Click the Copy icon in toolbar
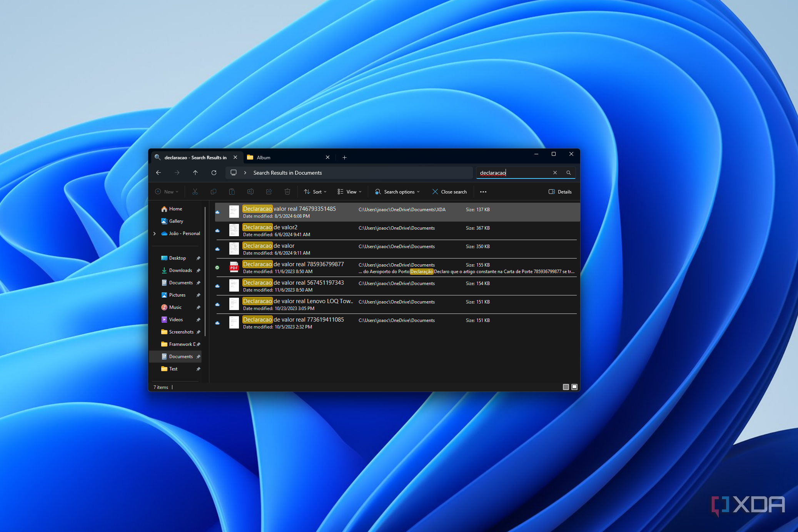 (x=214, y=192)
